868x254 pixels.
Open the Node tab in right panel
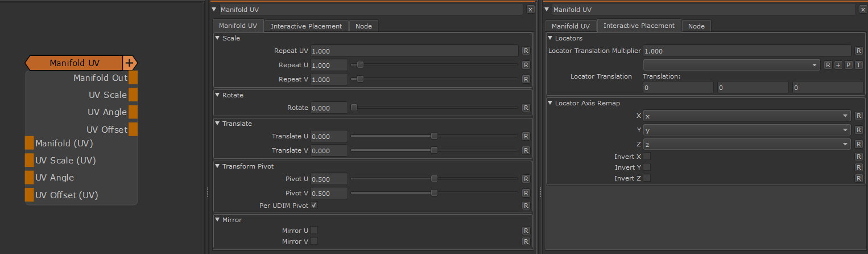pyautogui.click(x=696, y=26)
